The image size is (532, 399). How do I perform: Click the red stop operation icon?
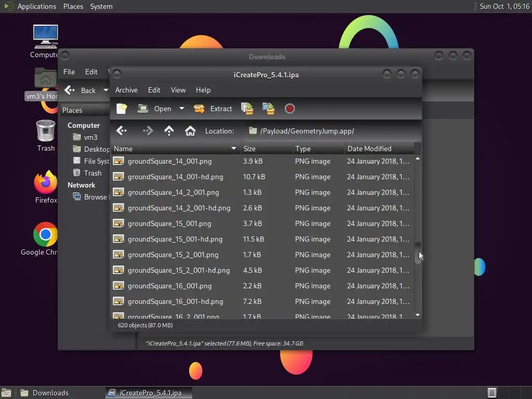coord(290,109)
